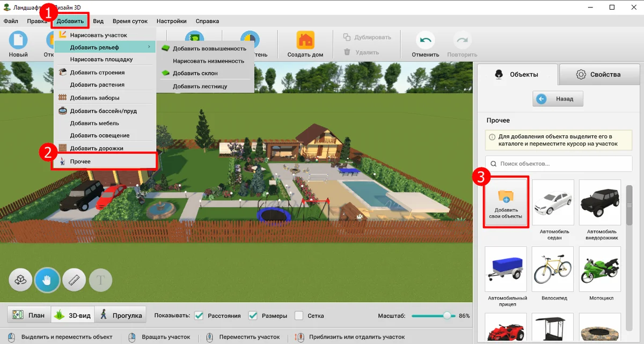Enable the Сетка grid checkbox
The image size is (644, 344).
pyautogui.click(x=299, y=316)
